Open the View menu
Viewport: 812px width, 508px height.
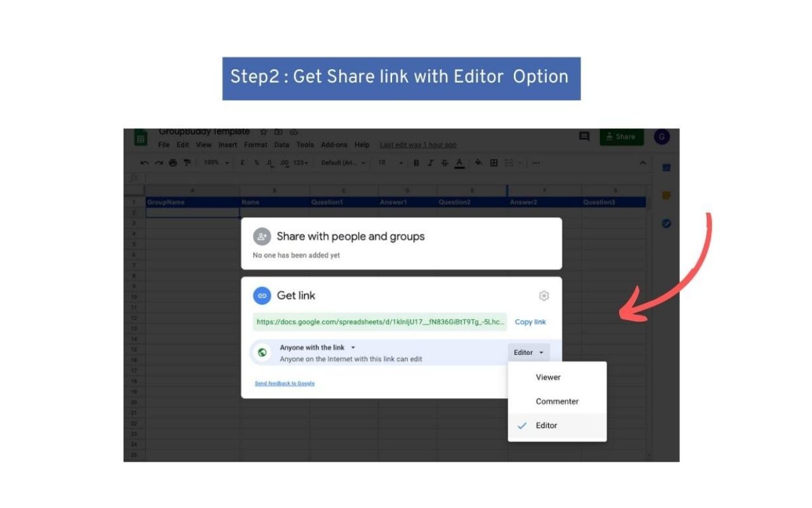(204, 145)
